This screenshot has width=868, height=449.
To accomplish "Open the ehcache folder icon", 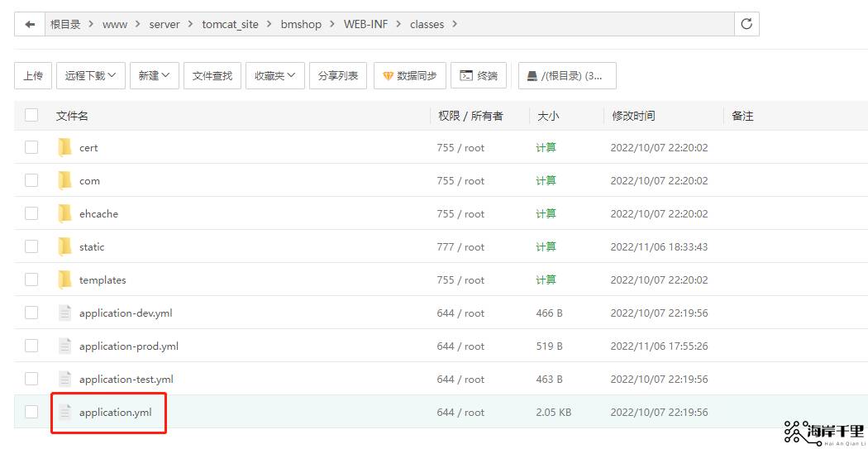I will (65, 214).
